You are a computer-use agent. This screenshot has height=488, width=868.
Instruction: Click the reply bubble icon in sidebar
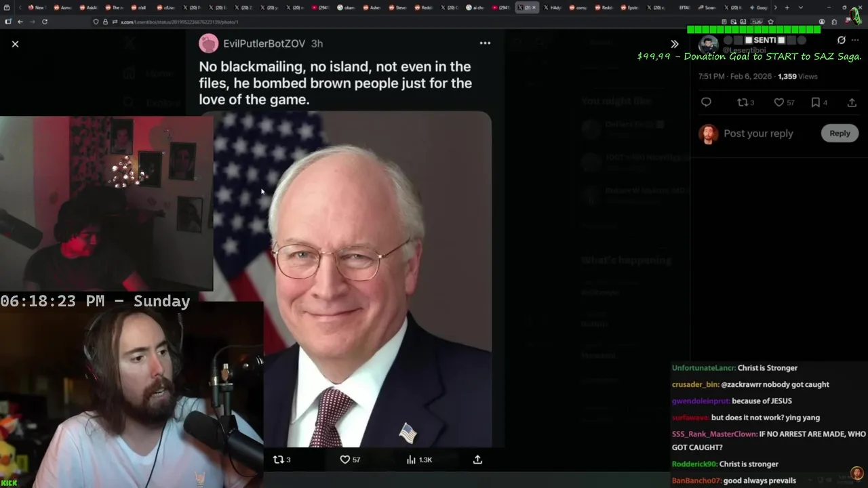706,102
